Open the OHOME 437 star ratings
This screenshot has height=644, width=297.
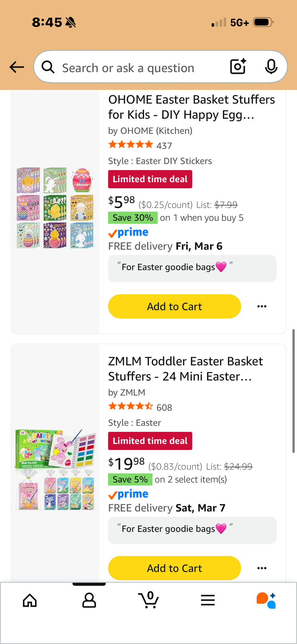click(140, 145)
